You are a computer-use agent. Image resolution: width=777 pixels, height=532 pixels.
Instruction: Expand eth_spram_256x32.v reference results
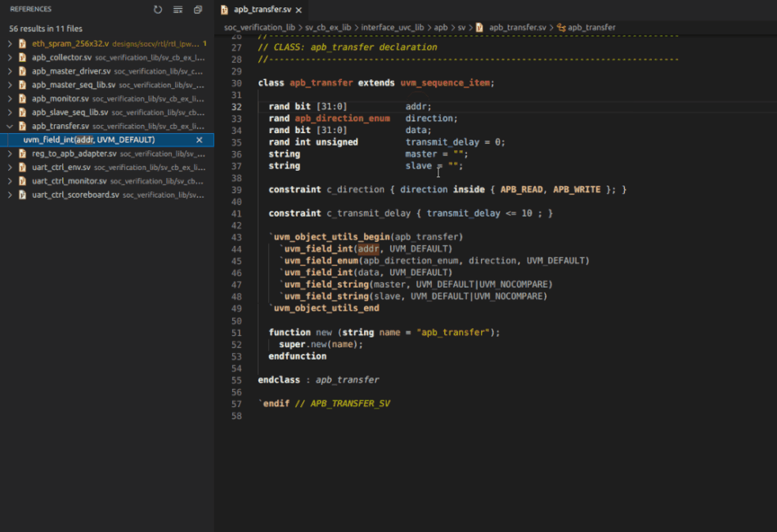10,43
